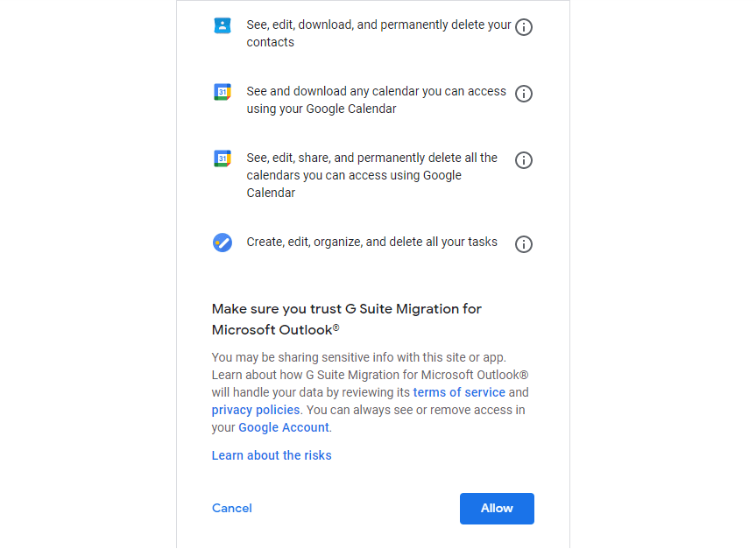Show info for the tasks permission

pyautogui.click(x=524, y=243)
